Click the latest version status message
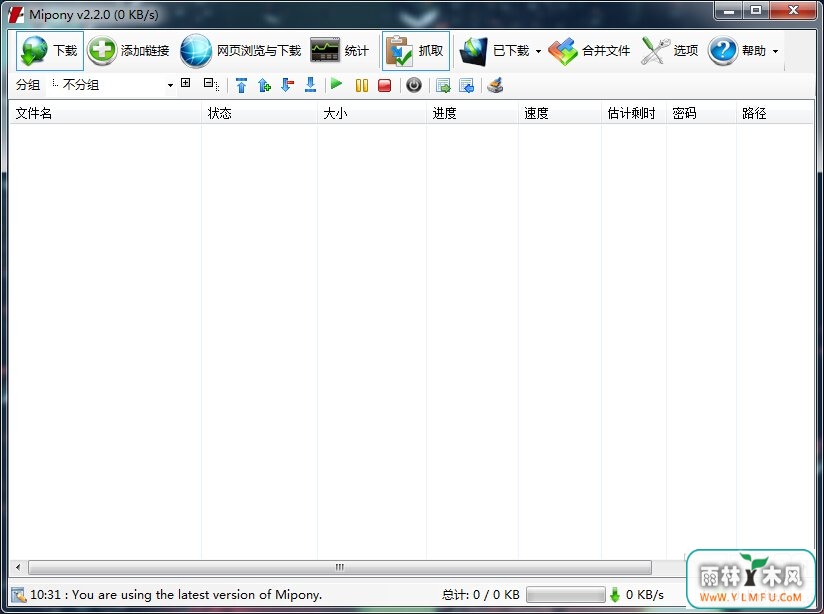 (x=176, y=595)
